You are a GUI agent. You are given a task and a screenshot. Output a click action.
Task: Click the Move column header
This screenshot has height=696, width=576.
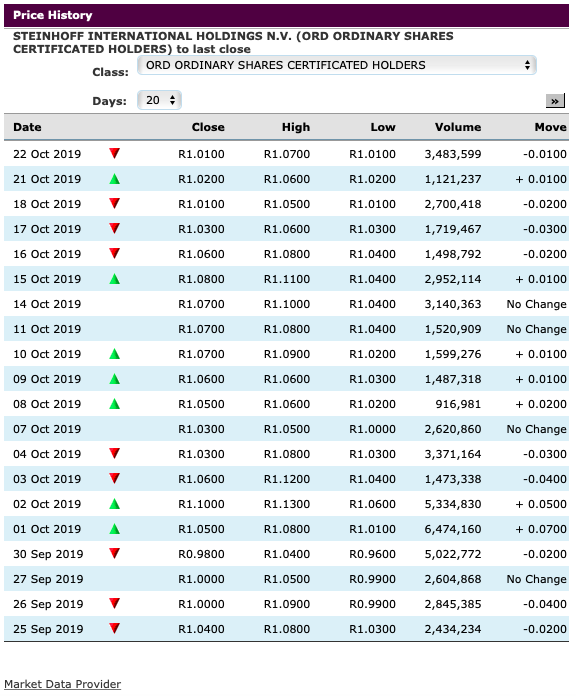pyautogui.click(x=551, y=127)
